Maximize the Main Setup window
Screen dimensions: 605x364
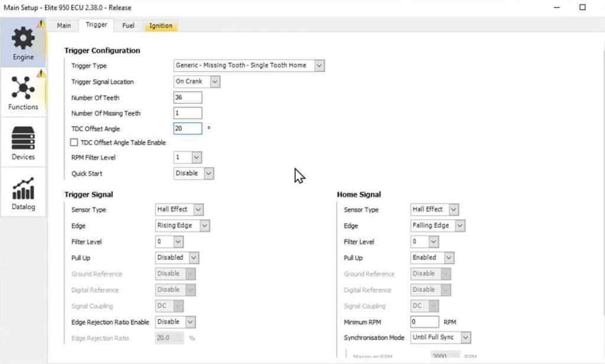tap(583, 7)
